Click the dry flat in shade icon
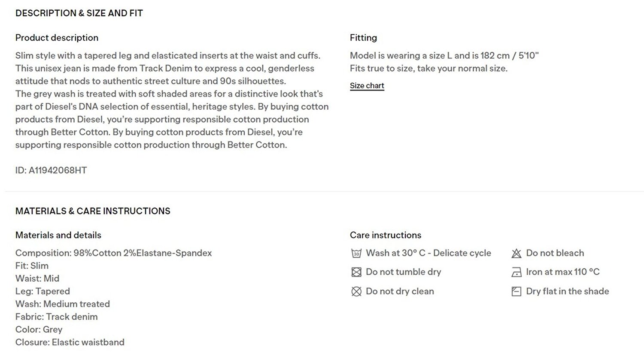This screenshot has width=644, height=358. pos(516,292)
